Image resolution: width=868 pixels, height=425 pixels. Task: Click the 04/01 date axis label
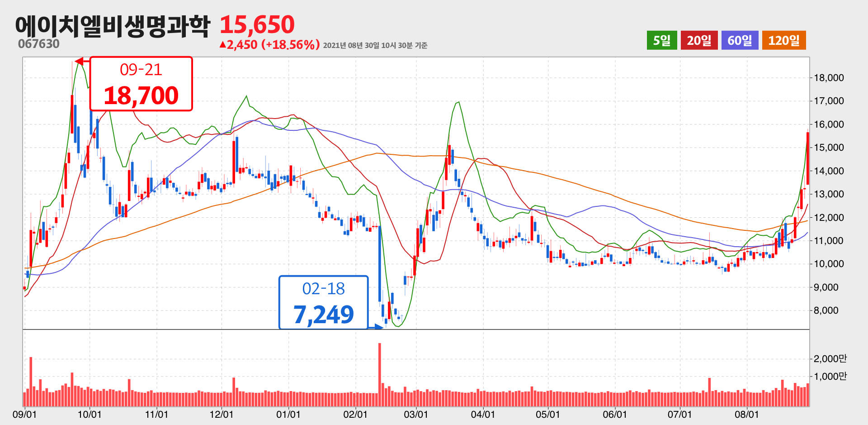coord(483,414)
